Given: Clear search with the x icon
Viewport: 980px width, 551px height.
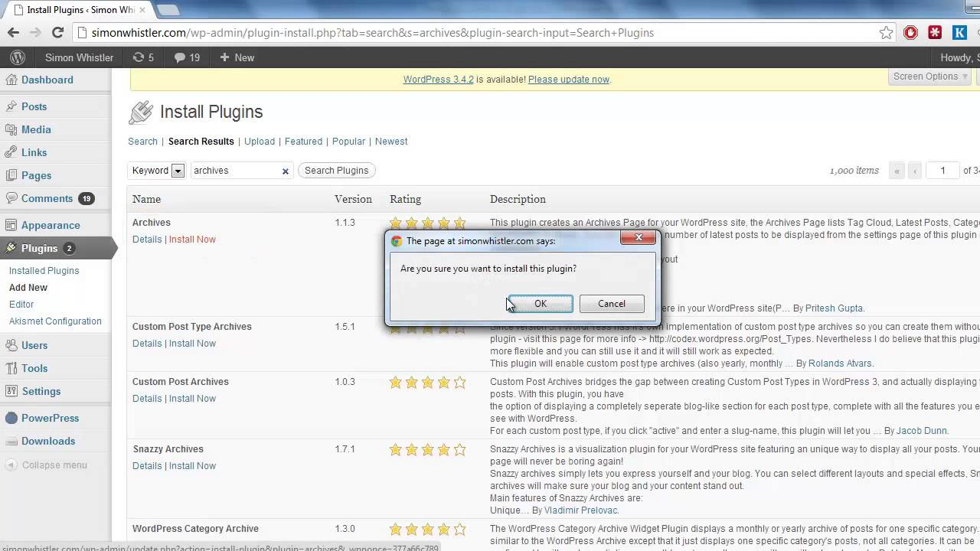Looking at the screenshot, I should tap(286, 171).
